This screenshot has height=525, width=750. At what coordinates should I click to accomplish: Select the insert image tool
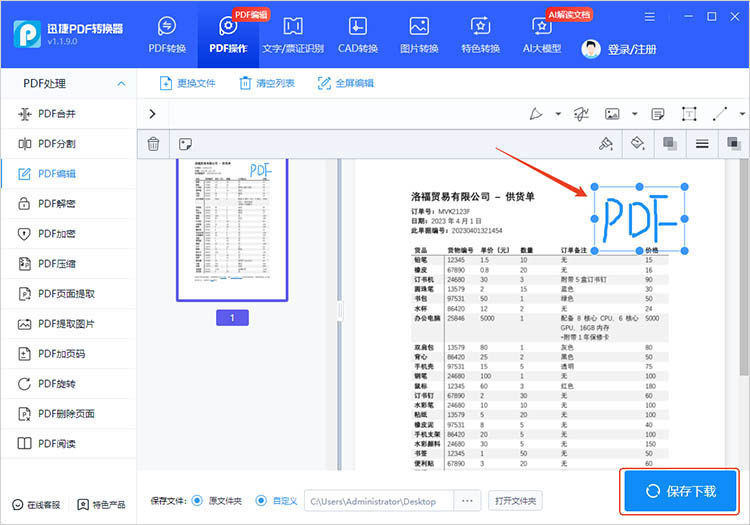[x=612, y=114]
